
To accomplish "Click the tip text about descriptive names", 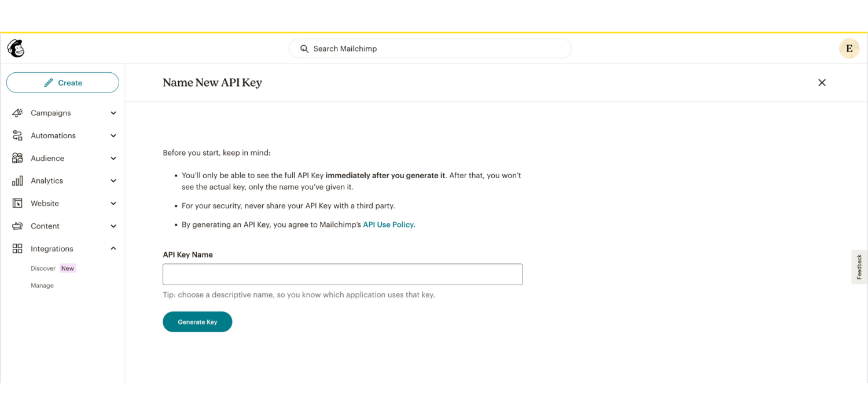I will coord(299,294).
